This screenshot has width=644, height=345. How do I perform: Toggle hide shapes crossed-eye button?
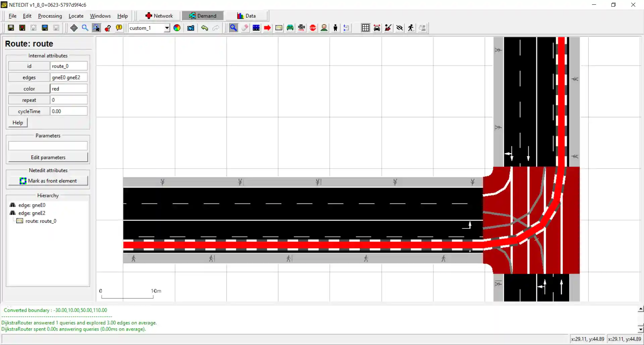[x=399, y=28]
